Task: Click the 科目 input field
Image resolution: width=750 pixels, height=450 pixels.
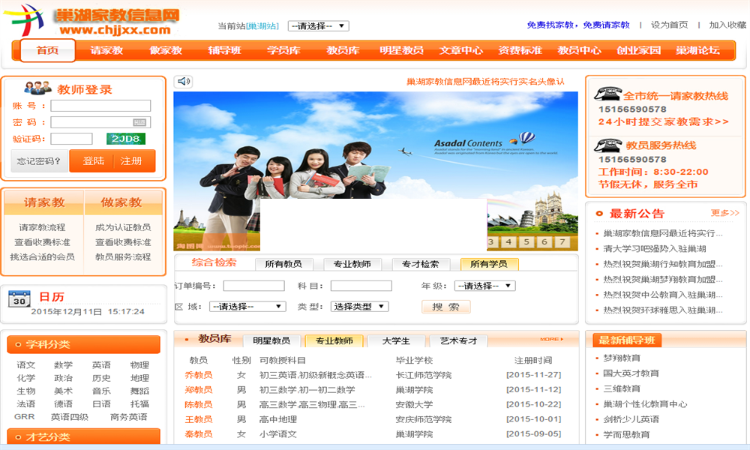Action: point(361,286)
